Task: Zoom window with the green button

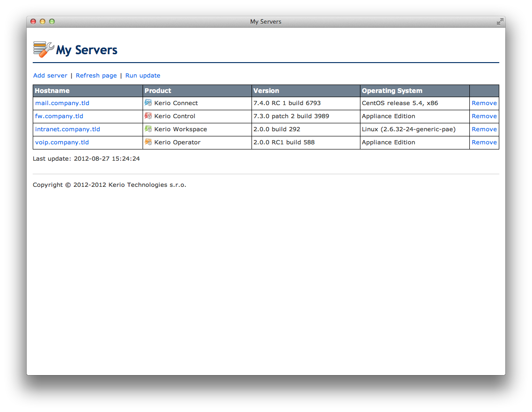Action: coord(52,21)
